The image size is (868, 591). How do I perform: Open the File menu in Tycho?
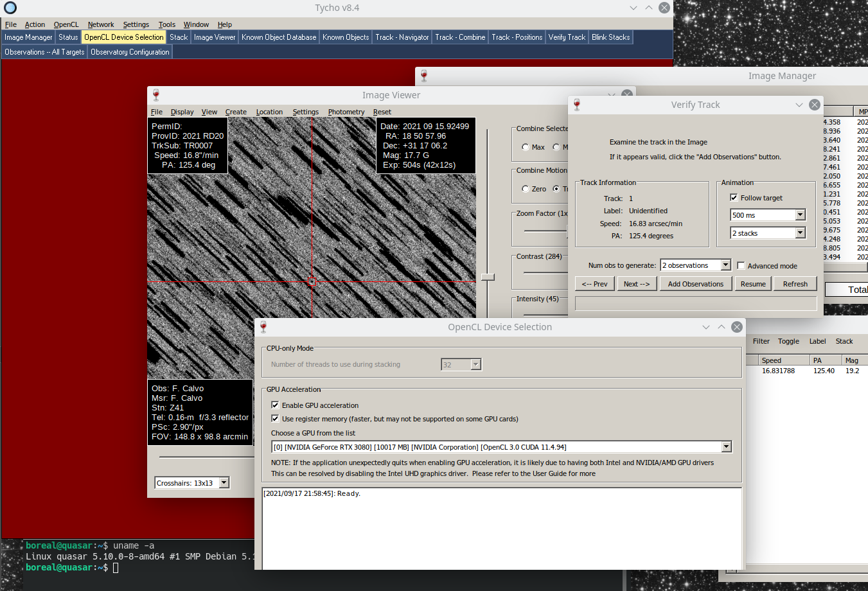tap(11, 24)
